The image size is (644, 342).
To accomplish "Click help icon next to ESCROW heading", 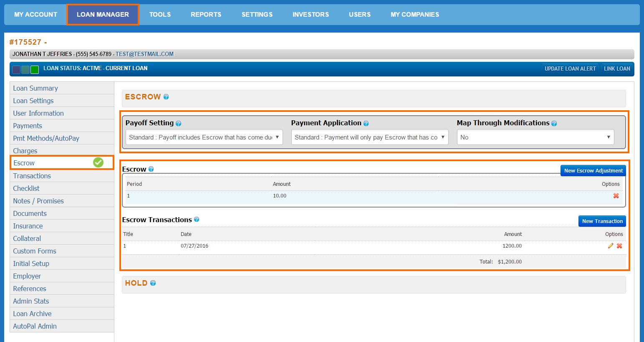I will 166,97.
